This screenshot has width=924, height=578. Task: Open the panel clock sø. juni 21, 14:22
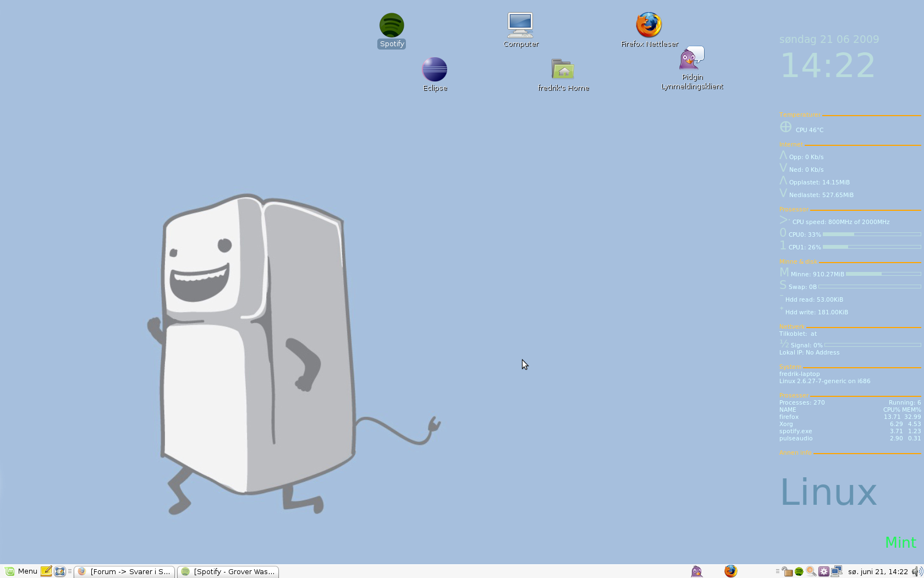pyautogui.click(x=878, y=571)
